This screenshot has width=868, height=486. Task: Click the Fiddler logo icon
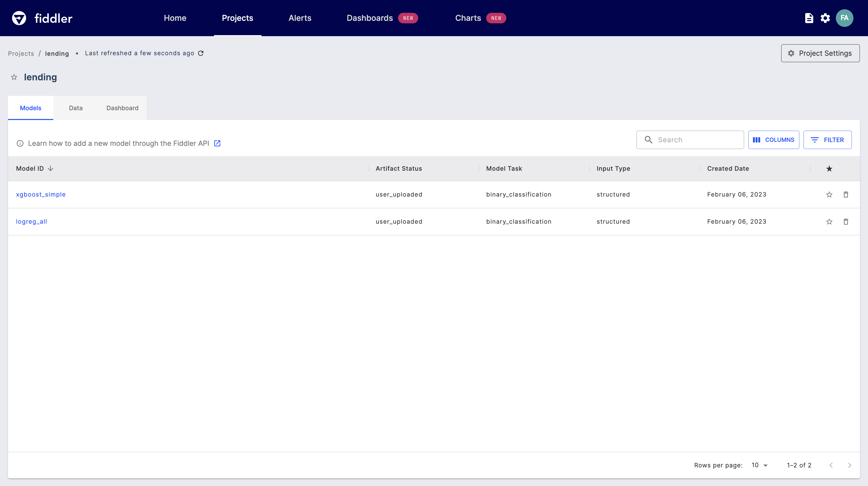point(19,18)
